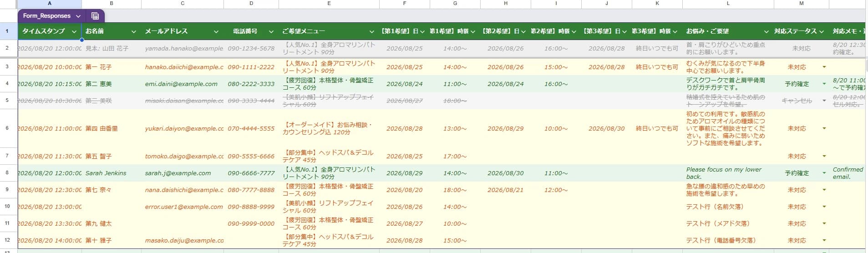Screen dimensions: 868x253
Task: Open the 第3希望 時間 column dropdown arrow
Action: pyautogui.click(x=675, y=31)
